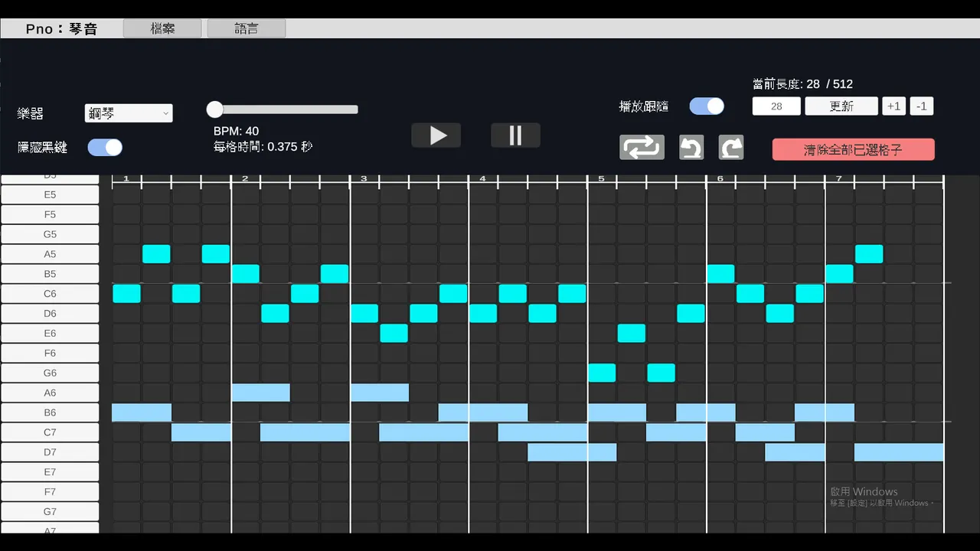
Task: Toggle the loop playback icon
Action: pos(642,147)
